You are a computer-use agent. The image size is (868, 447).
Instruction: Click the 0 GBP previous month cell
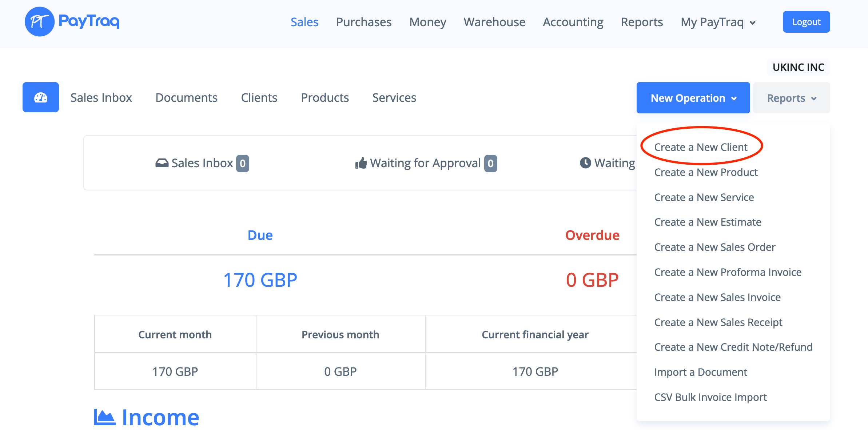(341, 372)
